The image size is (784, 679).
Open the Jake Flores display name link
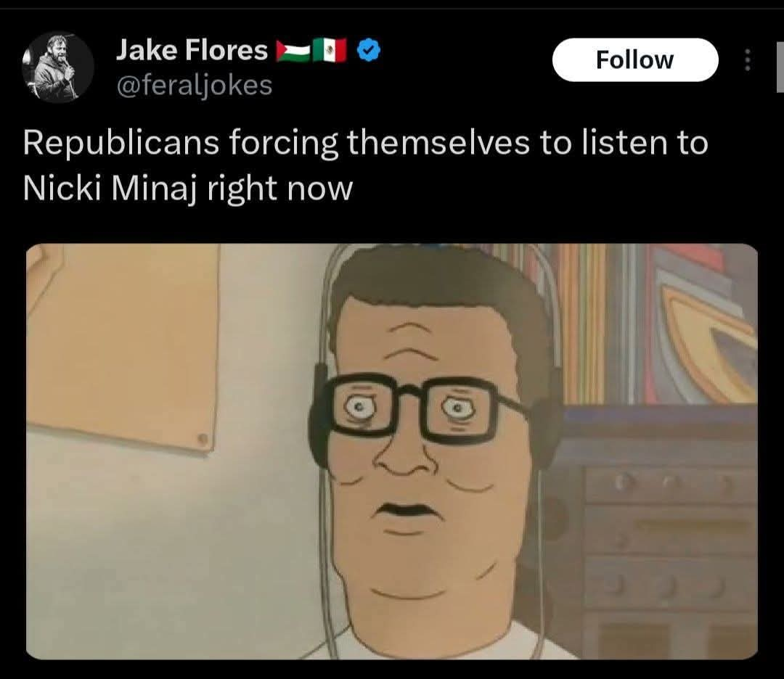(x=192, y=51)
